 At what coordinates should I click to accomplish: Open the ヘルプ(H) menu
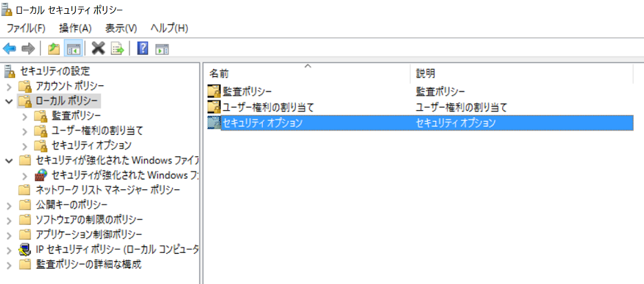pyautogui.click(x=169, y=28)
